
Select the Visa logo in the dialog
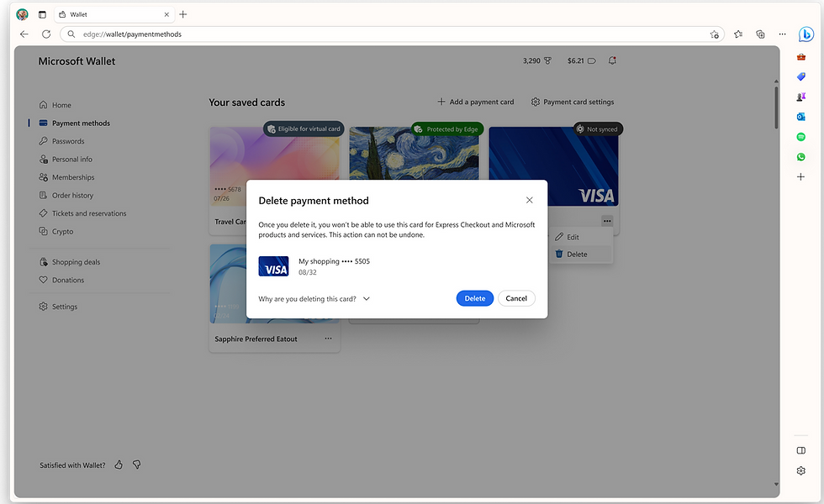tap(273, 266)
